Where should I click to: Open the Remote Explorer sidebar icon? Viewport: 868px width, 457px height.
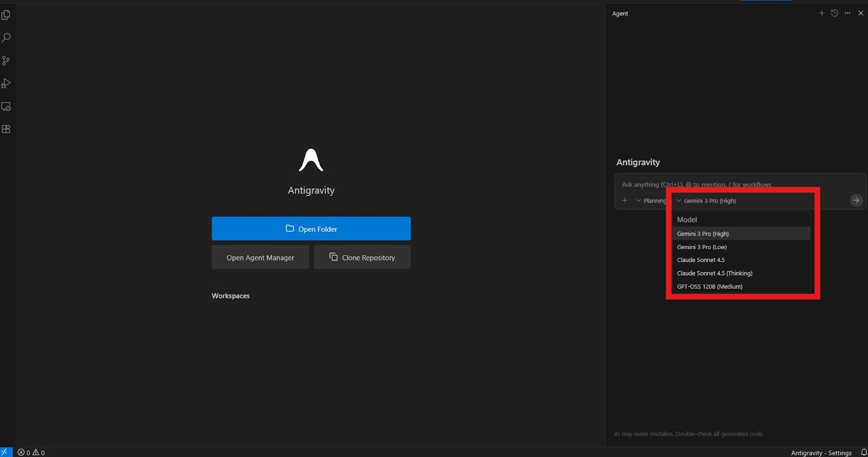click(6, 106)
